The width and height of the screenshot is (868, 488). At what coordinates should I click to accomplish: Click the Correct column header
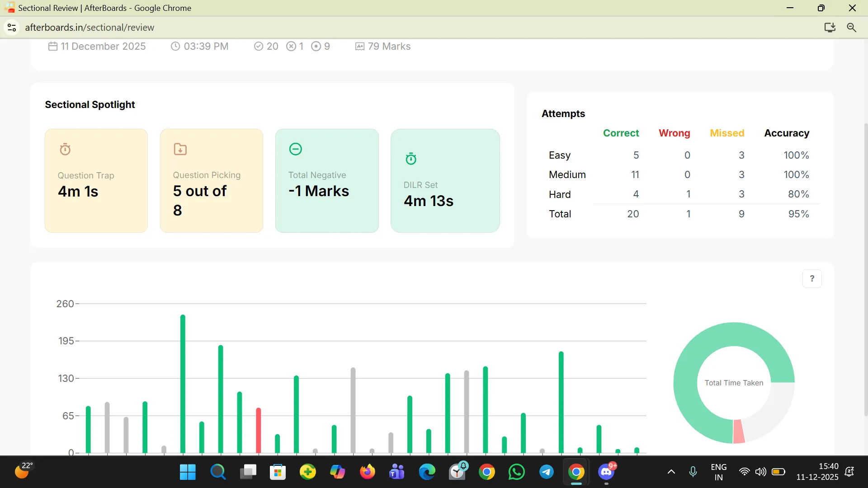point(621,133)
